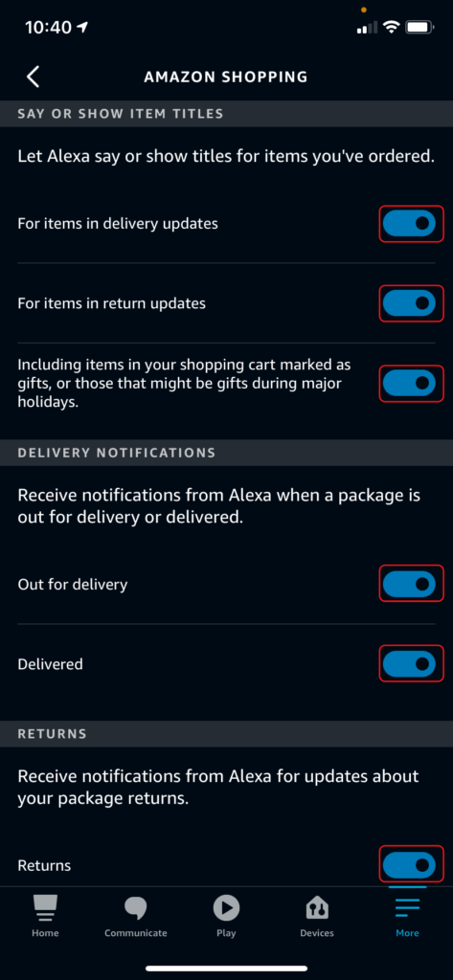This screenshot has width=453, height=980.
Task: Open the More menu icon
Action: [x=407, y=907]
